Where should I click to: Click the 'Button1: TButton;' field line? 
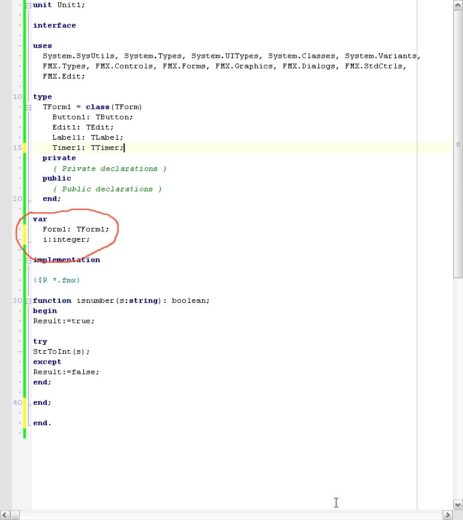tap(93, 117)
